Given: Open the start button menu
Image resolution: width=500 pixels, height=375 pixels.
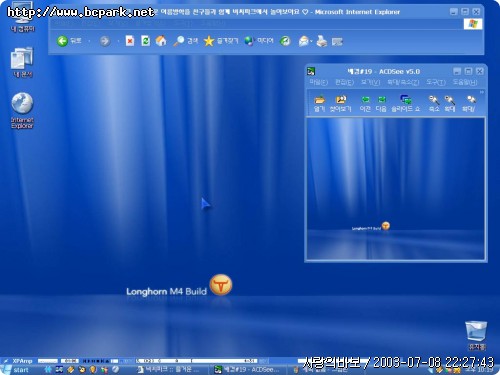Looking at the screenshot, I should (16, 370).
